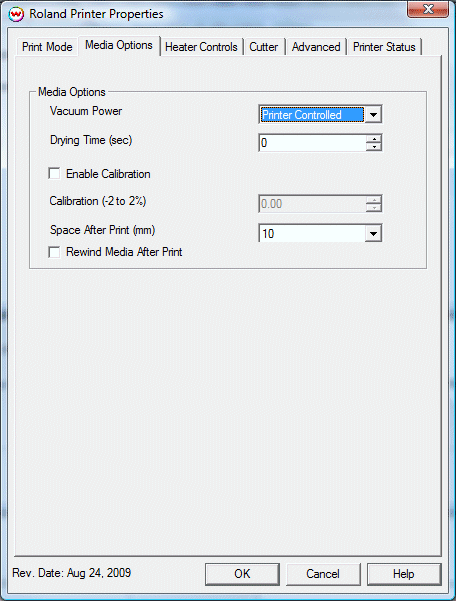Switch to the Print Mode tab
456x601 pixels.
point(47,47)
